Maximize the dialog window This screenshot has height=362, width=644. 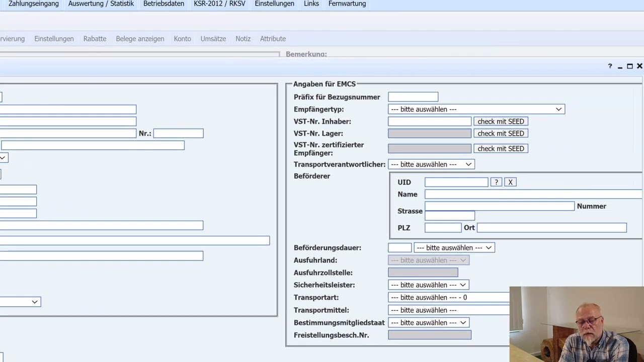tap(629, 66)
